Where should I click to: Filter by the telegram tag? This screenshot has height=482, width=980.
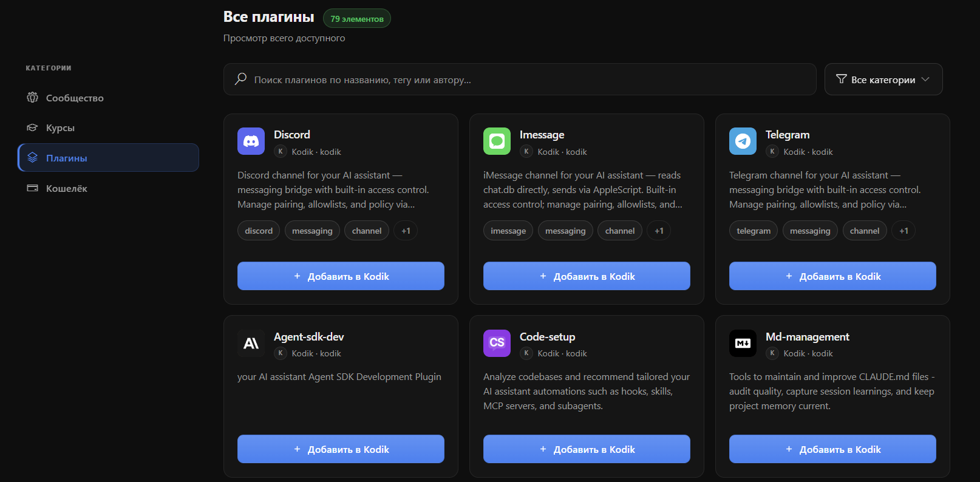click(754, 231)
